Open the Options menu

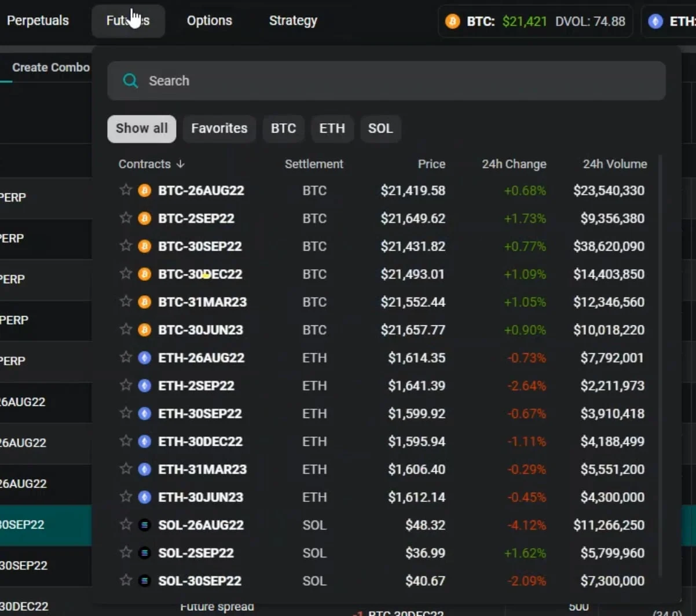coord(209,21)
